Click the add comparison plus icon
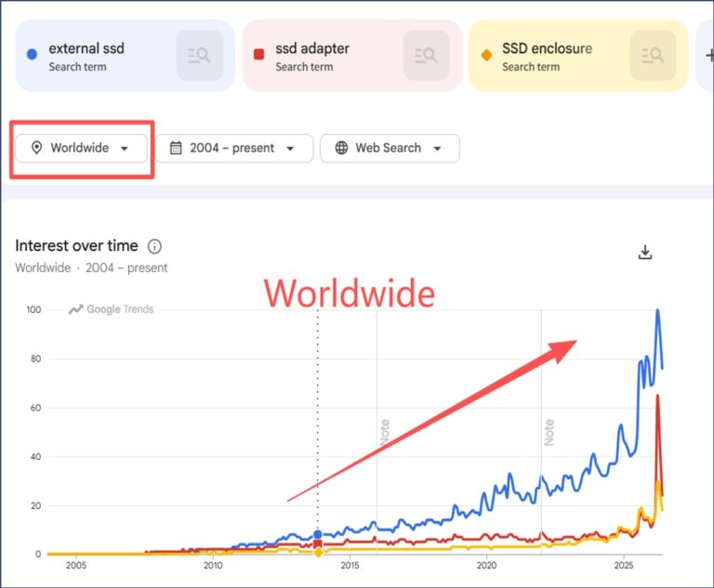 click(709, 56)
